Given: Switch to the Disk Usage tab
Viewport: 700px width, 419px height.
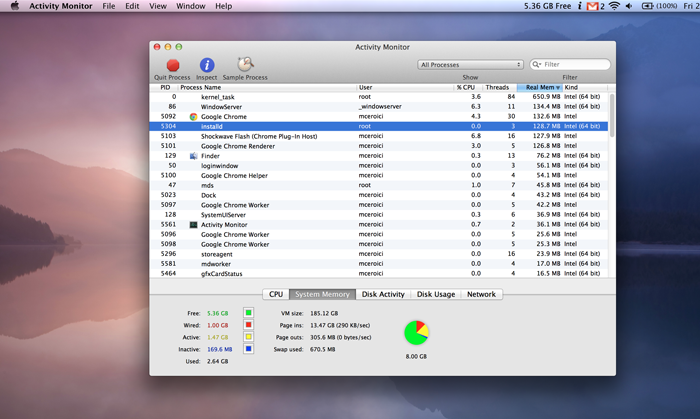Looking at the screenshot, I should pos(436,294).
